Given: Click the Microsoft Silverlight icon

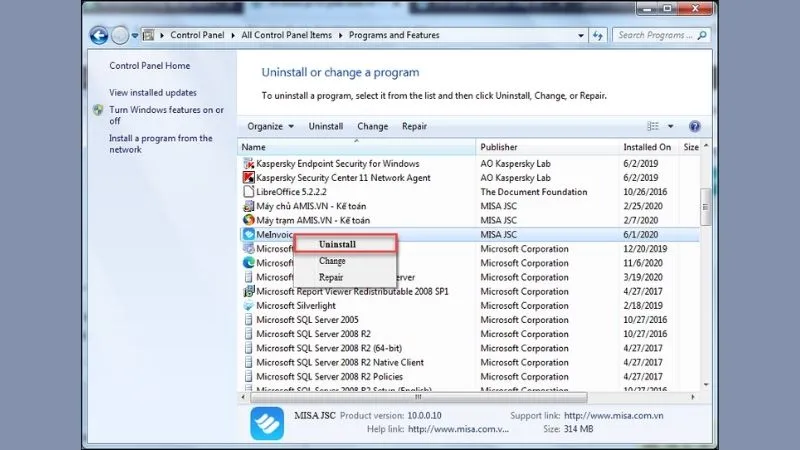Looking at the screenshot, I should [248, 306].
